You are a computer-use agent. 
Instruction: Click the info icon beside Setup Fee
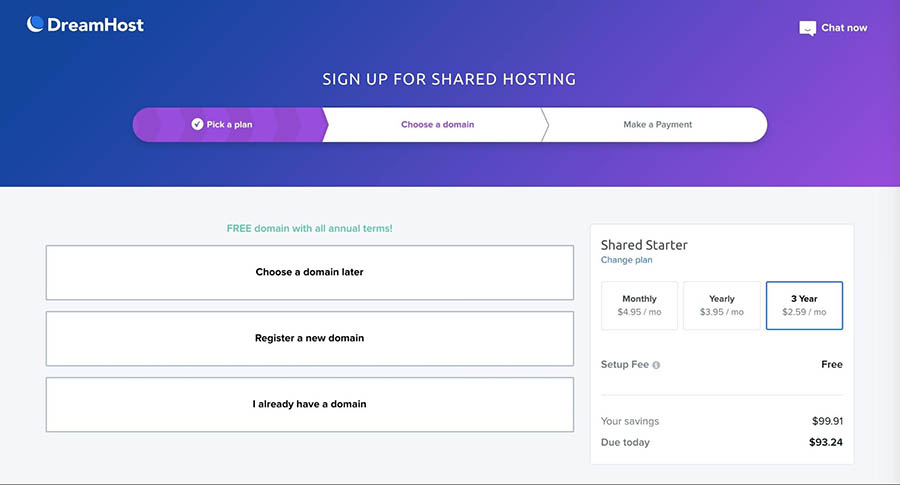656,365
